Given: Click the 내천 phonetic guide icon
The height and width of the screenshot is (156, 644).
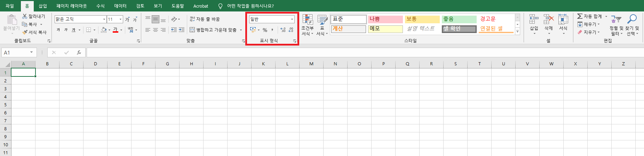Looking at the screenshot, I should point(130,30).
